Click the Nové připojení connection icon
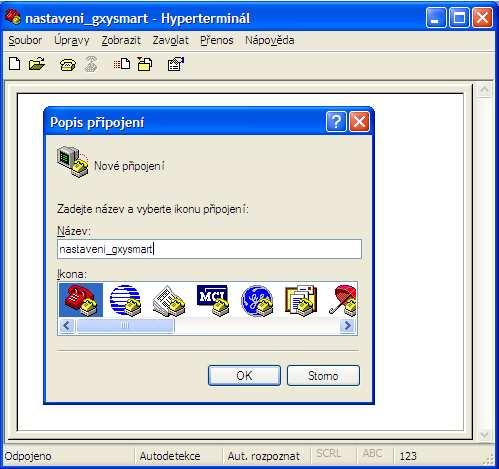The height and width of the screenshot is (469, 499). click(73, 162)
